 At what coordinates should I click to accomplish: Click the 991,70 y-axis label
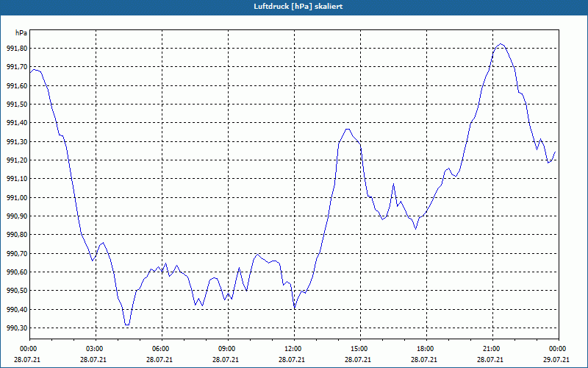17,67
